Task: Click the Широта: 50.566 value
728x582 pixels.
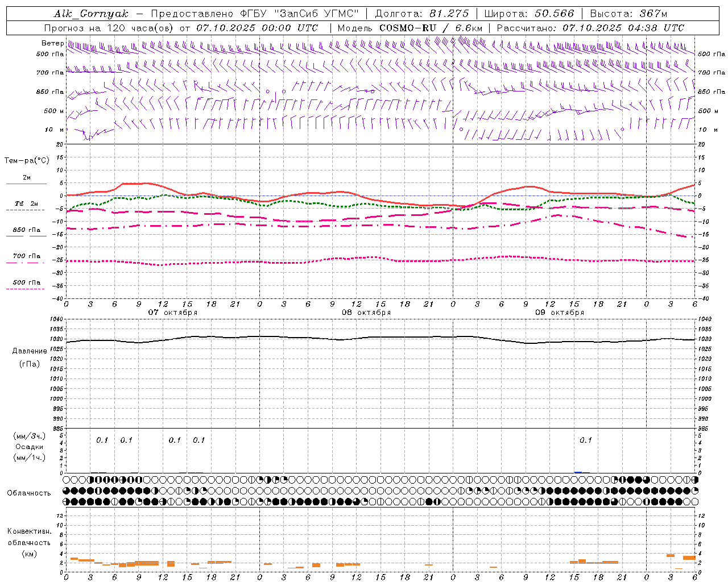Action: (529, 14)
